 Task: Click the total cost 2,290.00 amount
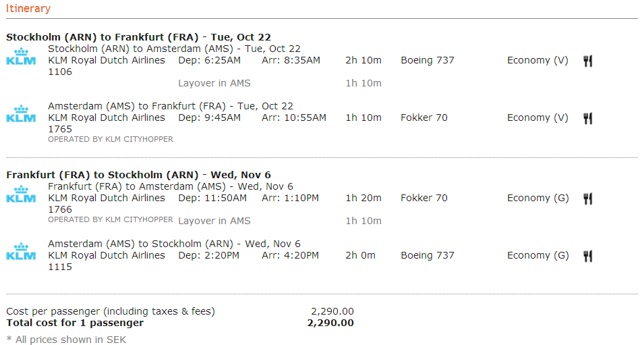tap(330, 323)
